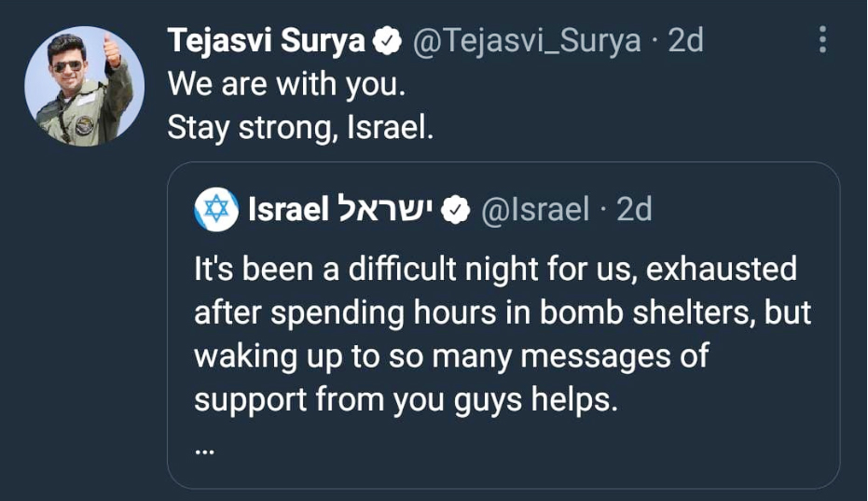Click the quoted tweet's 2d timestamp
The image size is (868, 501).
click(634, 210)
